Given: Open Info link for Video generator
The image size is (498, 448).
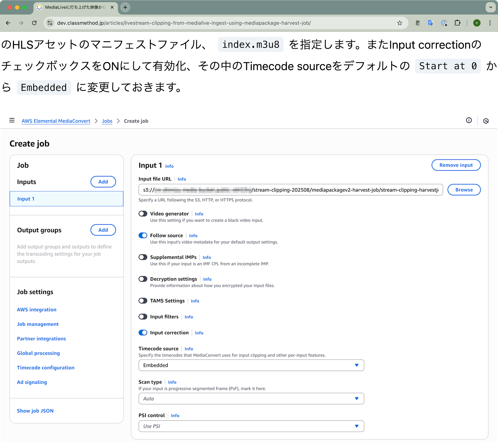Looking at the screenshot, I should pos(199,214).
